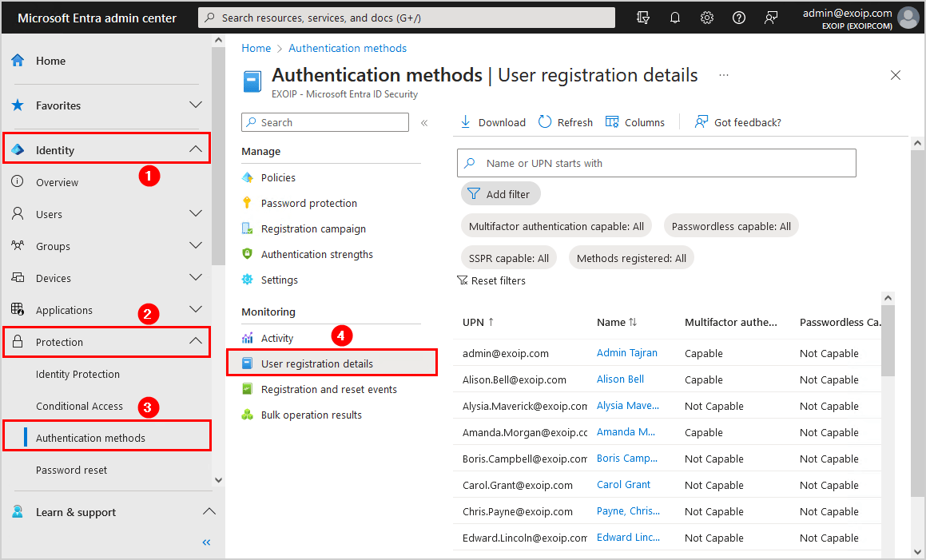Select Registration and reset events menu item
Image resolution: width=926 pixels, height=560 pixels.
click(328, 389)
